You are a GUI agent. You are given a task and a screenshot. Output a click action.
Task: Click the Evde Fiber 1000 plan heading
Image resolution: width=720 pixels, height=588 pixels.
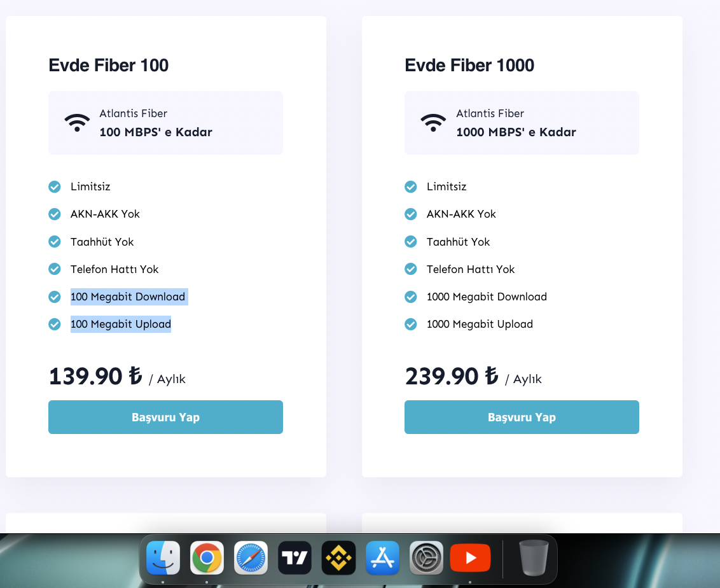[x=469, y=66]
